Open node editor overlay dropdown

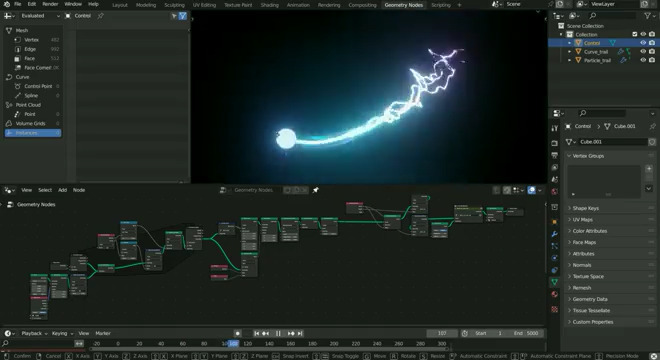540,190
